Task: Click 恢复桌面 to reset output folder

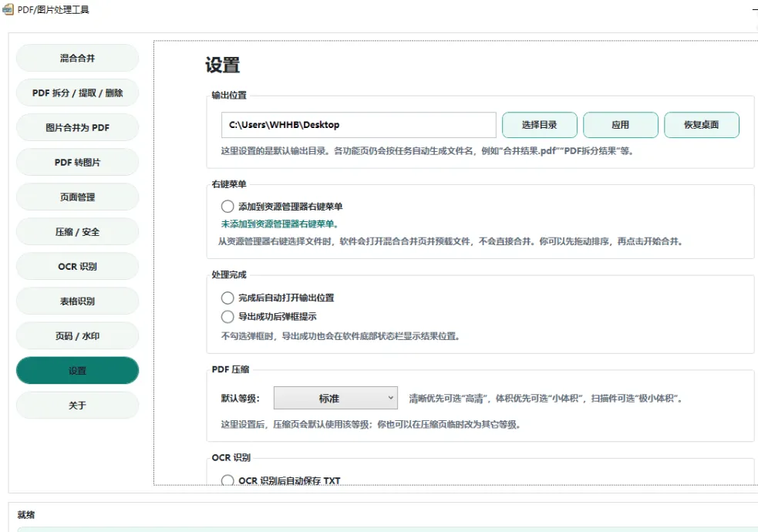Action: (702, 125)
